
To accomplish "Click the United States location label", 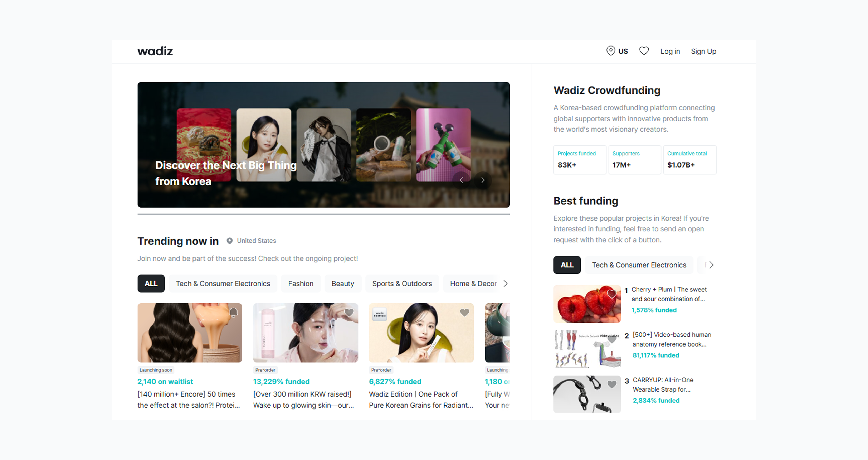I will [257, 241].
